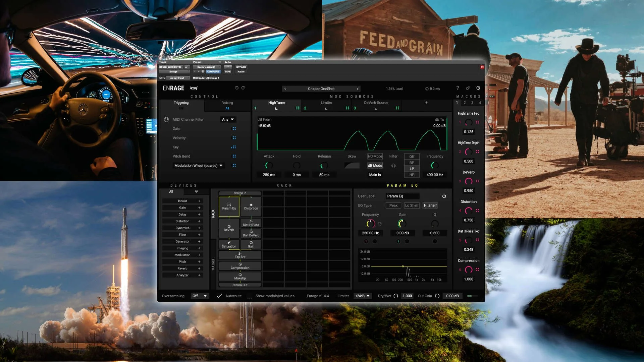Open the MIDI Channel Filter Any dropdown
This screenshot has width=644, height=362.
pyautogui.click(x=228, y=119)
